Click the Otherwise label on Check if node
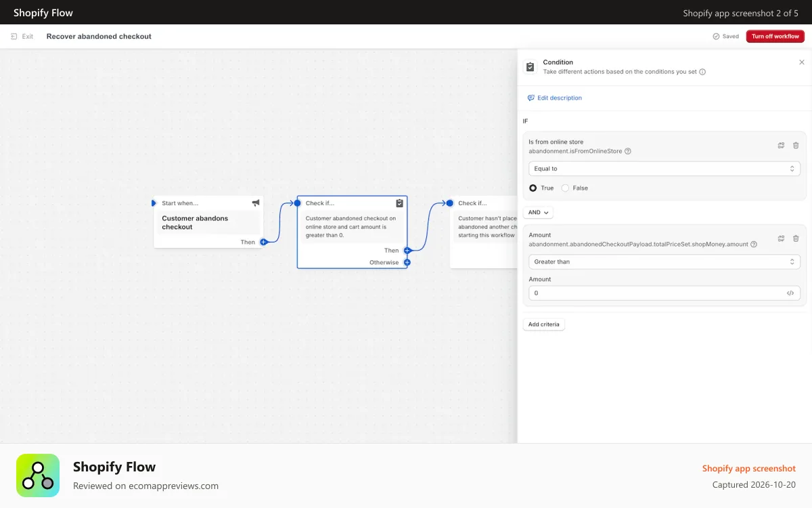 [384, 263]
